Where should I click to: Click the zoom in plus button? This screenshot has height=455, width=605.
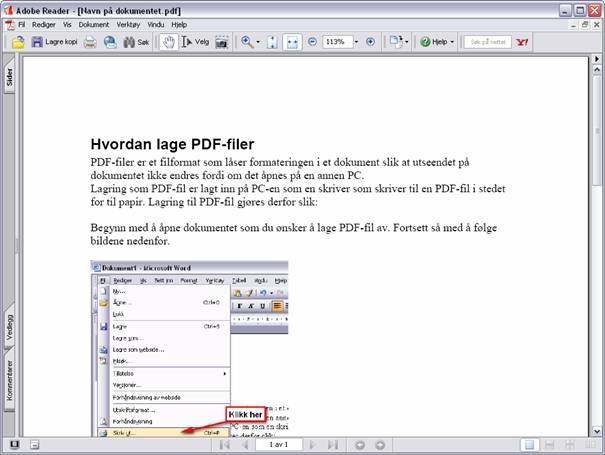pos(370,42)
